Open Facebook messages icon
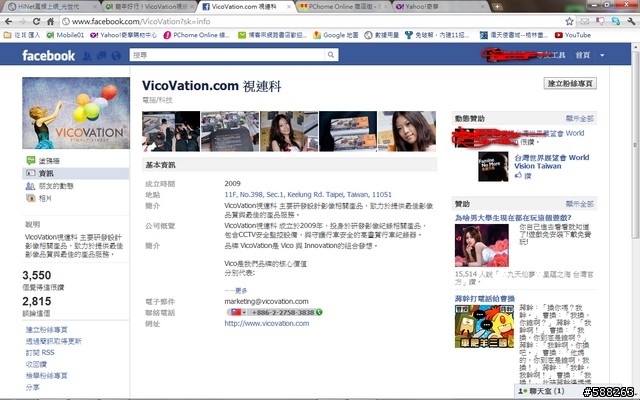Screen dimensions: 640x400 coord(102,56)
